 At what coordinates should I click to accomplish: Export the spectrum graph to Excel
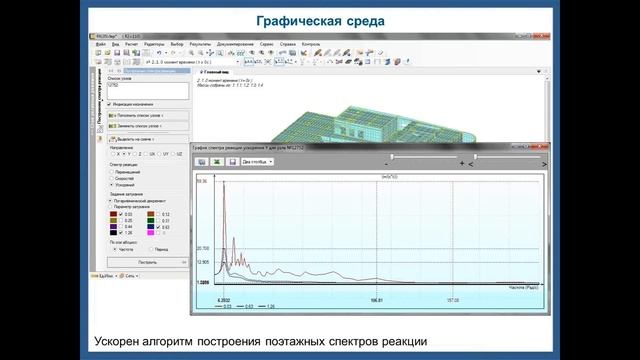coord(217,162)
